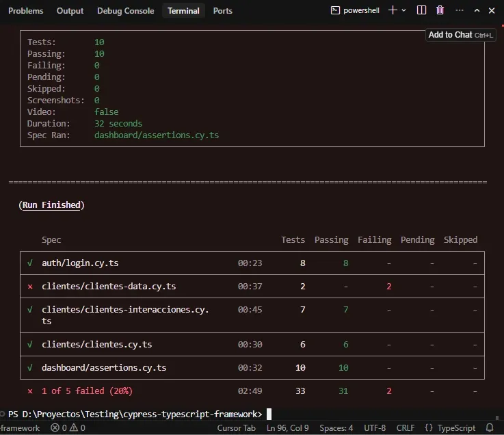Click UTF-8 encoding selector
The height and width of the screenshot is (435, 504).
pos(375,428)
